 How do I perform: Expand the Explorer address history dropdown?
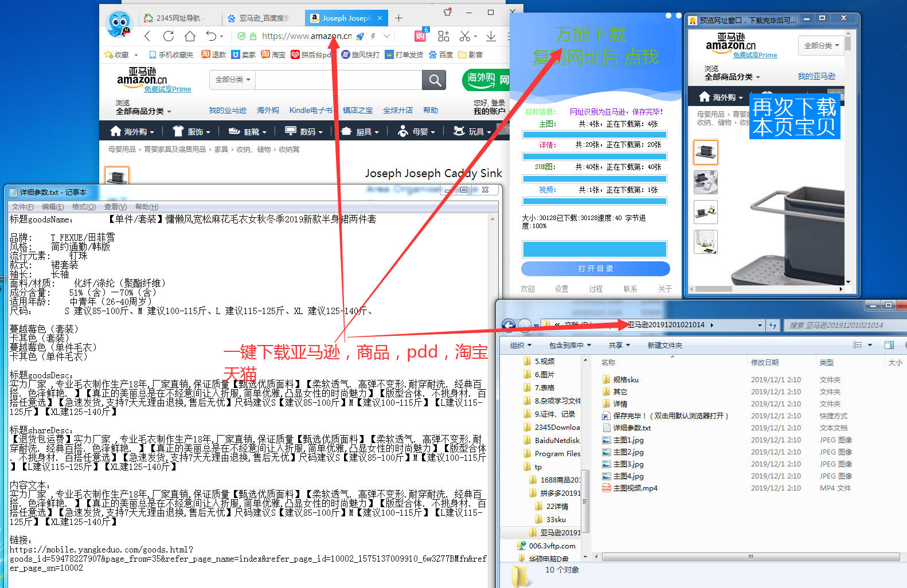coord(760,325)
